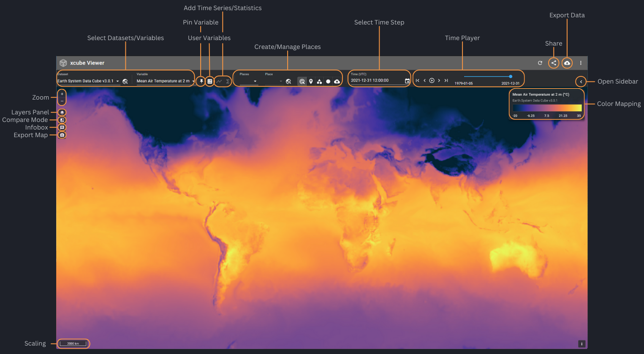Screen dimensions: 644x354
Task: Open the Infobox from the map toolbar
Action: point(62,127)
